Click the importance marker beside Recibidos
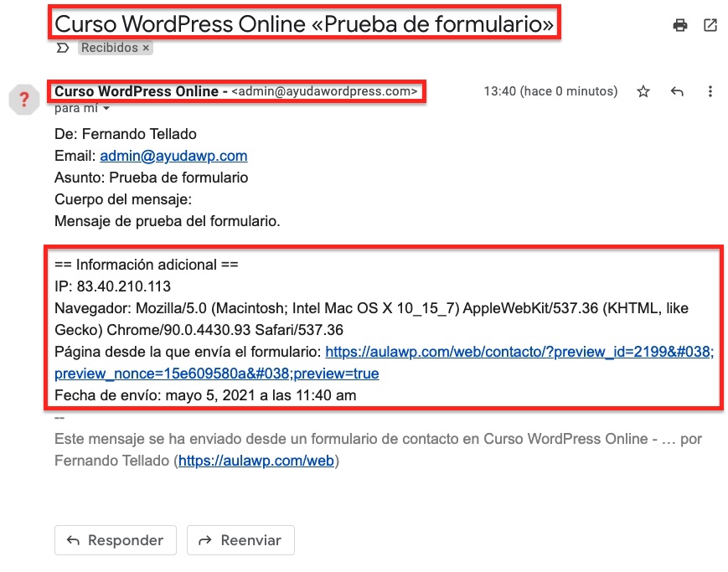This screenshot has width=728, height=572. pos(63,48)
